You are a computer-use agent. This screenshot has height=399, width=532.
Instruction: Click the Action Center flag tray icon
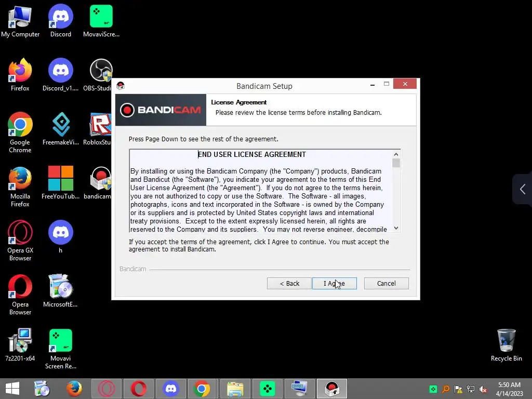(458, 389)
